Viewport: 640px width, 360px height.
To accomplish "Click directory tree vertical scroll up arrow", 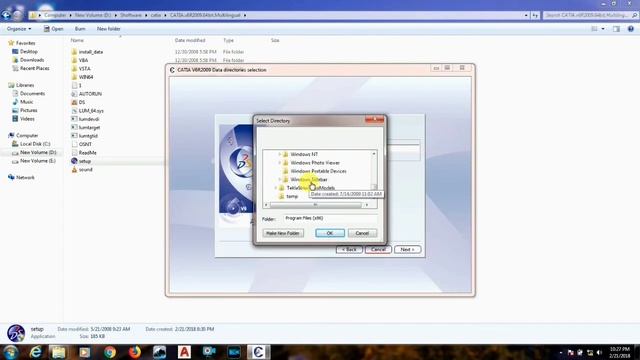I will click(374, 153).
